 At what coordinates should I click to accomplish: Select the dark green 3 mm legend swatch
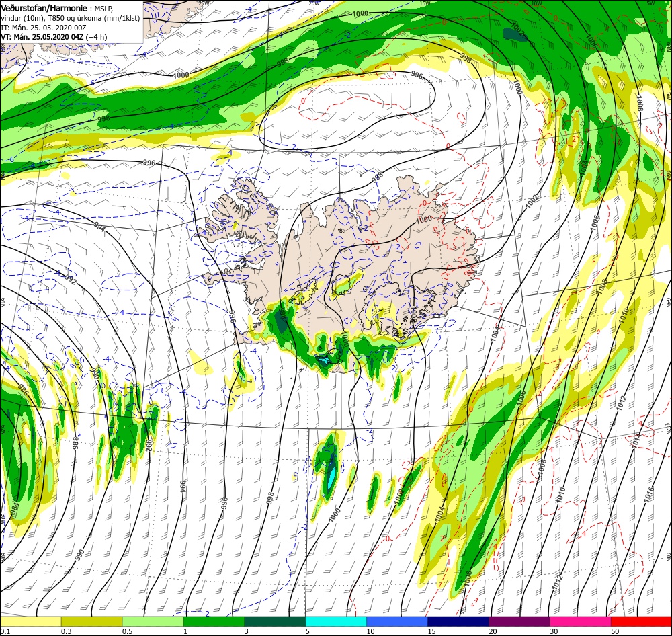(x=275, y=621)
